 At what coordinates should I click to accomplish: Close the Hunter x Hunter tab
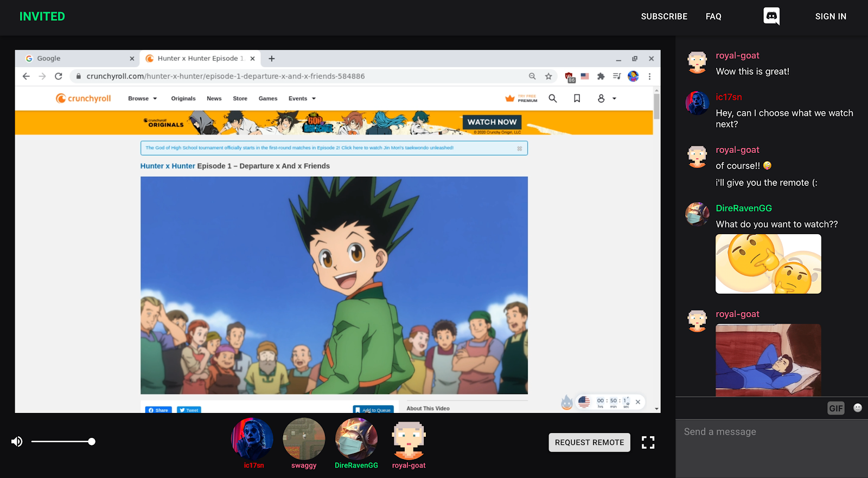coord(252,59)
